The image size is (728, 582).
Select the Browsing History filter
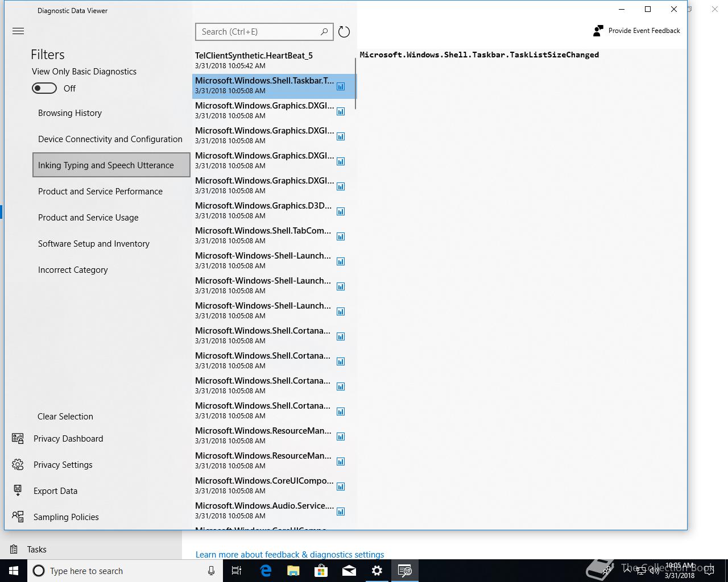click(111, 113)
